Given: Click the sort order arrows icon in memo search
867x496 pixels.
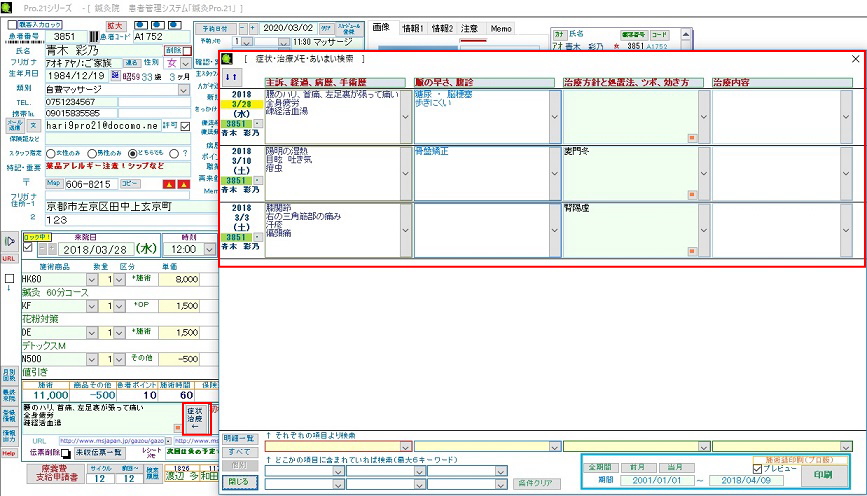Looking at the screenshot, I should (231, 77).
